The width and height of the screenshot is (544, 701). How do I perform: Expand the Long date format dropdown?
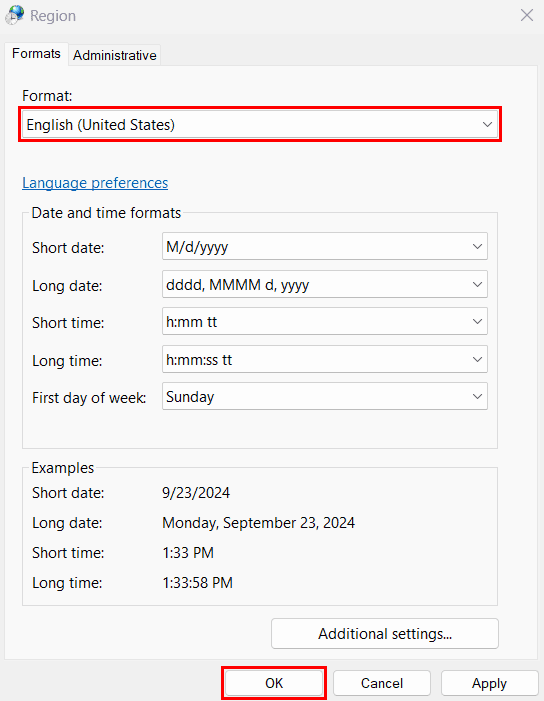[x=325, y=284]
